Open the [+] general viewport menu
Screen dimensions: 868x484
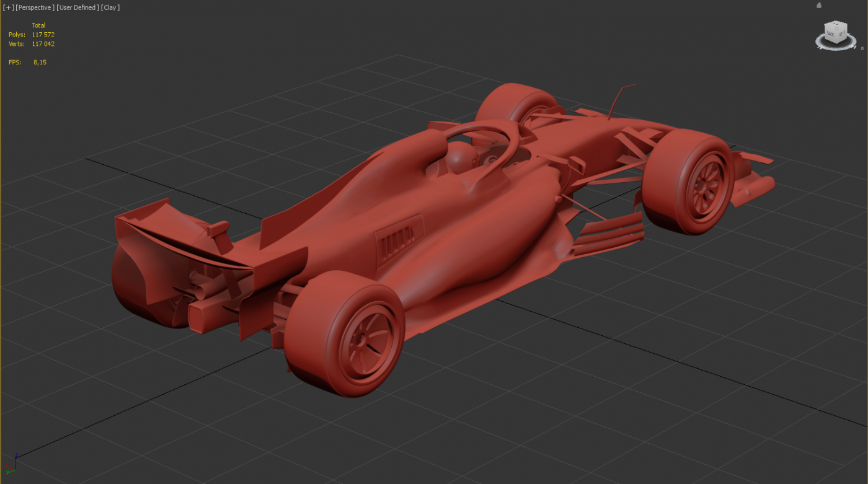7,7
